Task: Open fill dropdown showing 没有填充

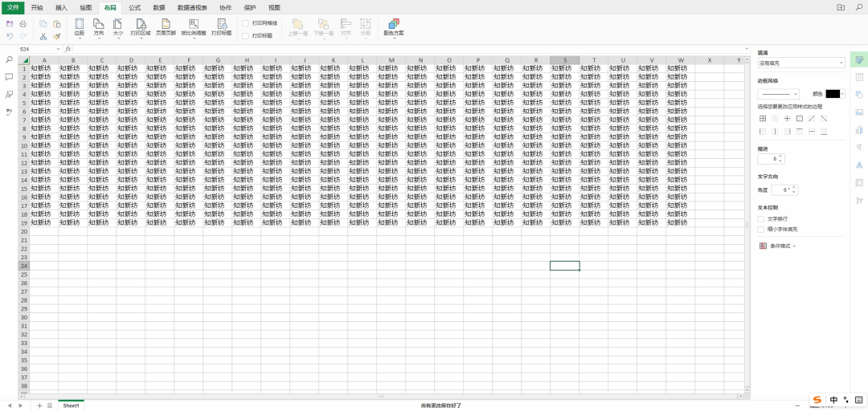Action: coord(801,63)
